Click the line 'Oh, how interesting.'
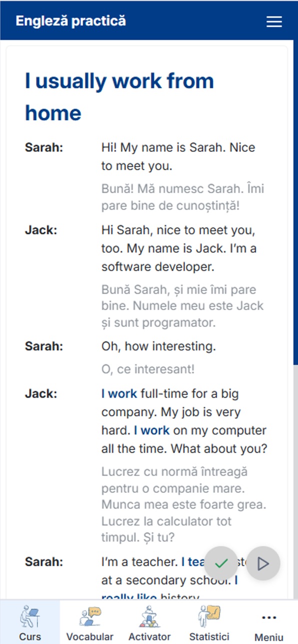298x644 pixels. [x=158, y=346]
